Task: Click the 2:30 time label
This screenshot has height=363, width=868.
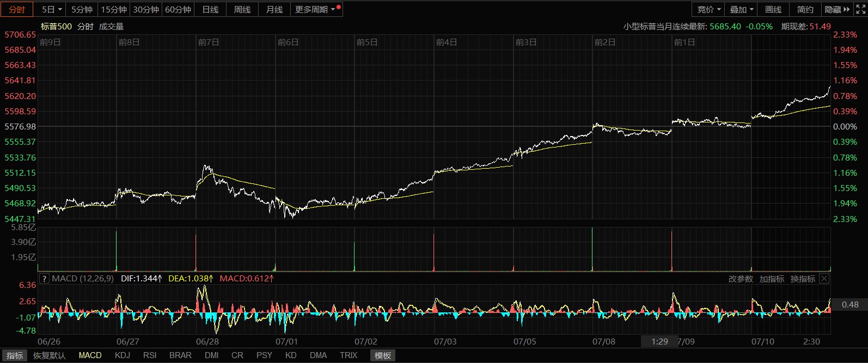Action: tap(811, 342)
